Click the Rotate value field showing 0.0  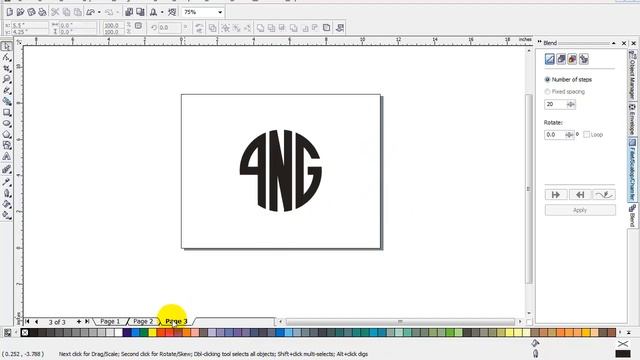(x=555, y=135)
